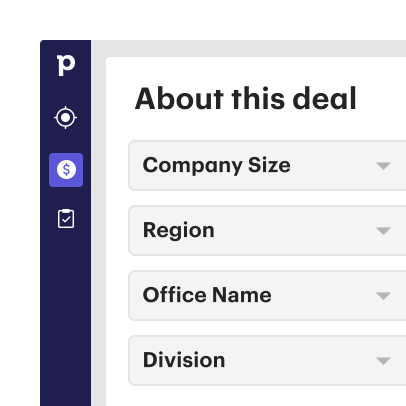Open the Company Size field

coord(267,165)
